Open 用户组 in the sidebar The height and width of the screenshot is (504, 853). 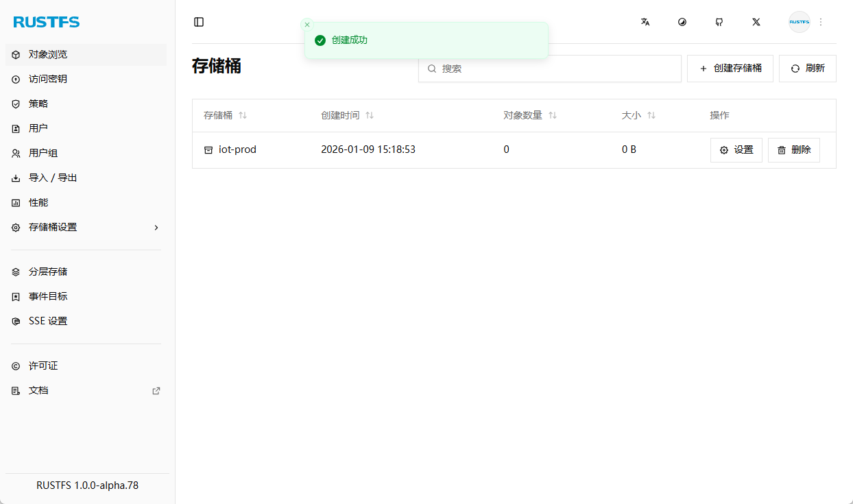point(86,154)
